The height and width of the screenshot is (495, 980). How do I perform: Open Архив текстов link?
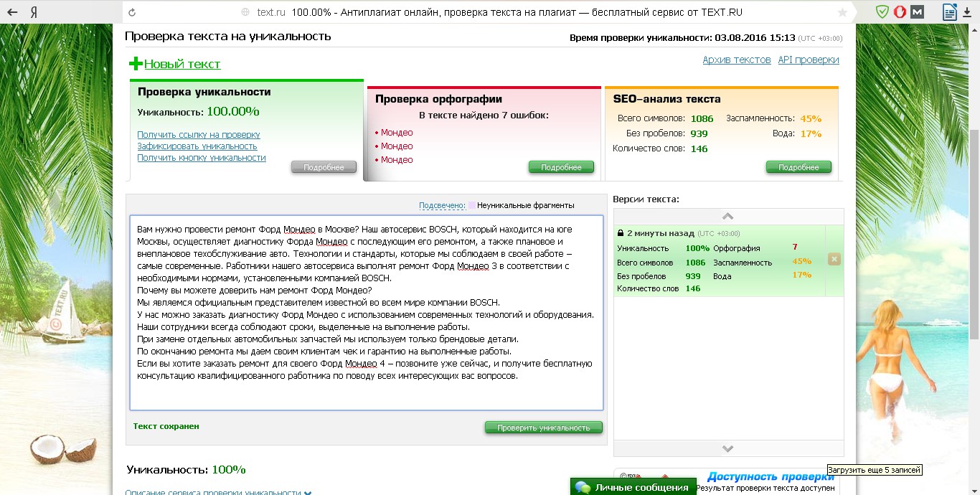click(x=737, y=60)
